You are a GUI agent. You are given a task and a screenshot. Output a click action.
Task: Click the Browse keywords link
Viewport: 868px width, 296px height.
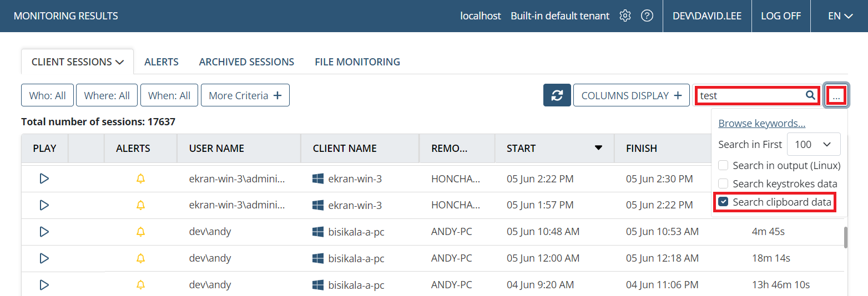(x=761, y=124)
